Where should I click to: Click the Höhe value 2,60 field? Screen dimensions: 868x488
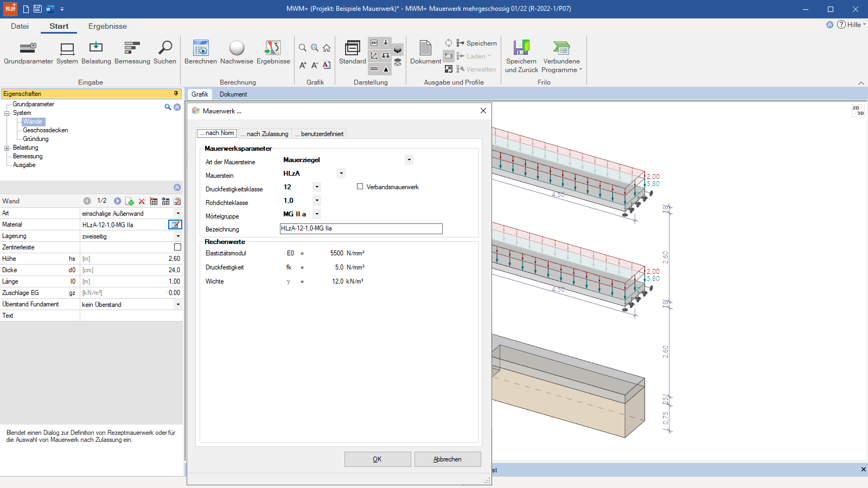[132, 259]
